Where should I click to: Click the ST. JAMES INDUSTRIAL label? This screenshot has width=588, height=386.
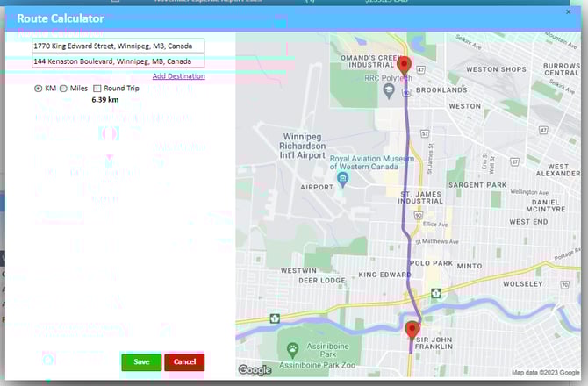(x=420, y=197)
